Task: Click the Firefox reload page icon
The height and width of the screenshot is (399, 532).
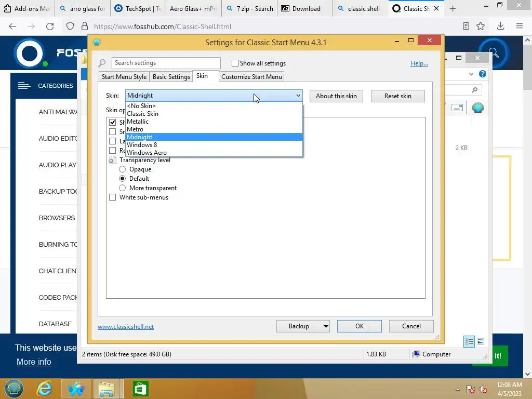Action: tap(50, 26)
